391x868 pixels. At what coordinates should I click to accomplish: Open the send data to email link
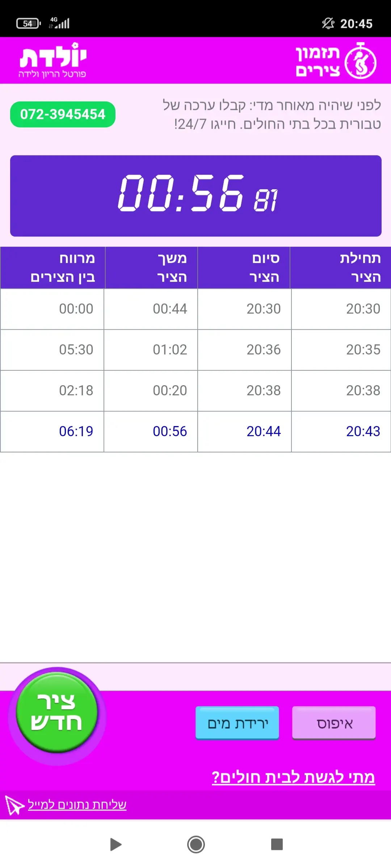coord(77,804)
